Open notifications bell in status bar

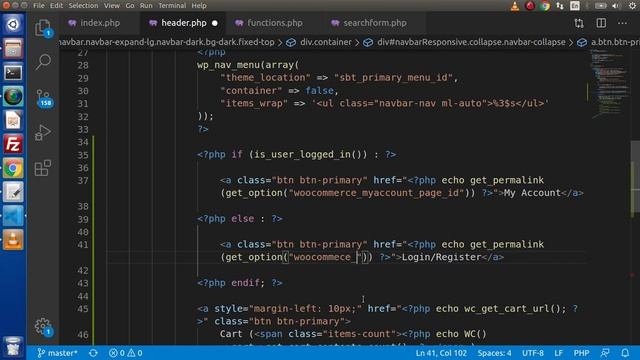pos(625,353)
